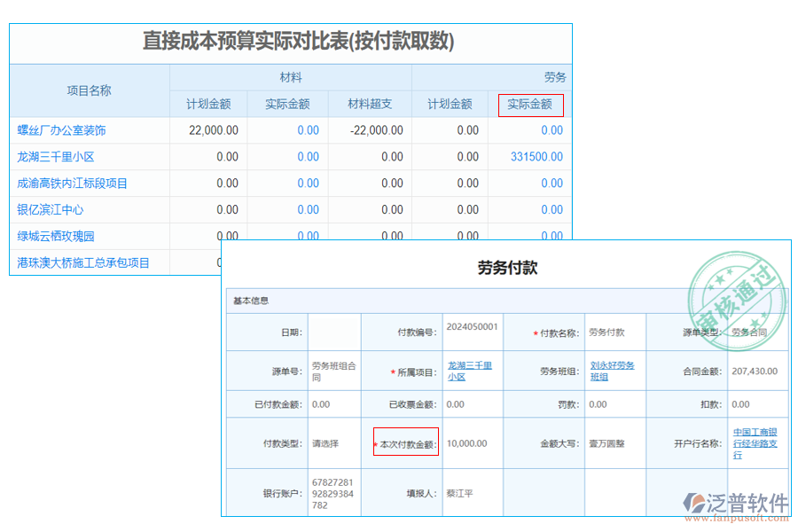This screenshot has height=532, width=798.
Task: 打开项目"成渝高铁内江标段项目"
Action: 72,184
